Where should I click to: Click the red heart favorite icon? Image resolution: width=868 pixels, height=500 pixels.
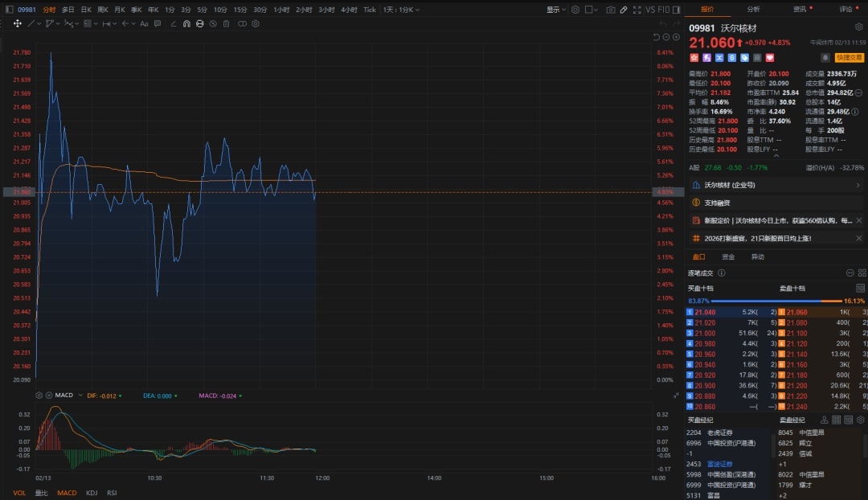pyautogui.click(x=769, y=58)
